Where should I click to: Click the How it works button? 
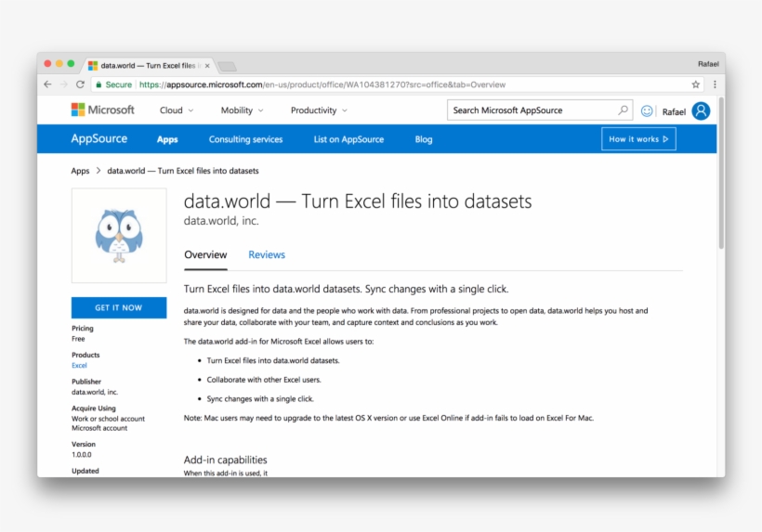pos(638,139)
